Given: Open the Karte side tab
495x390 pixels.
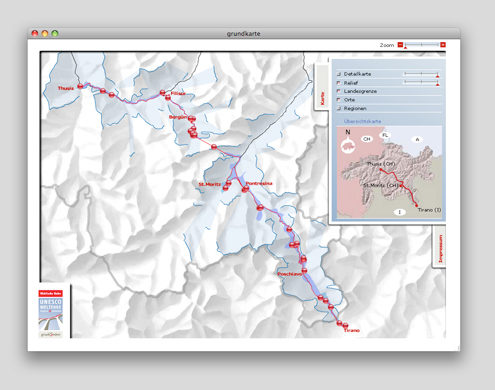Looking at the screenshot, I should [322, 88].
